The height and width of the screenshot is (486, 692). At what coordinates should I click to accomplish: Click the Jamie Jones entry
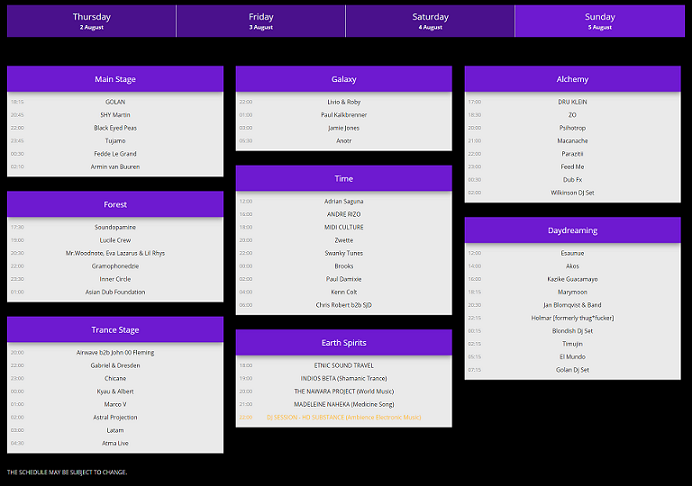click(344, 128)
